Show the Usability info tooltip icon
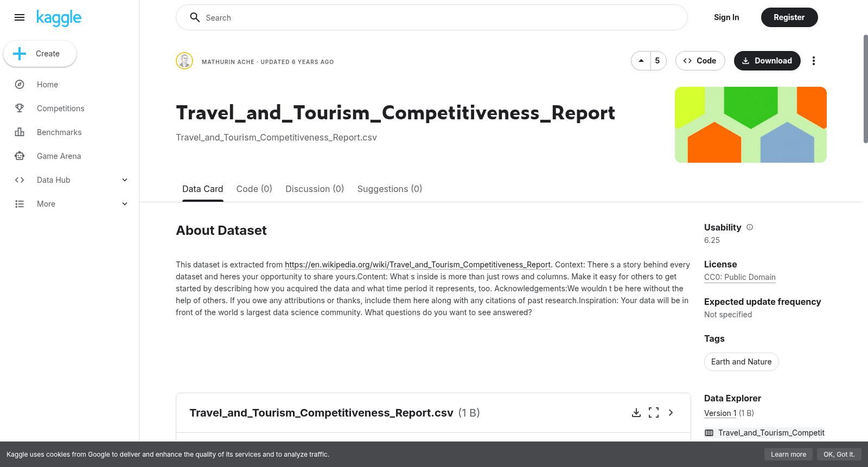 [750, 227]
